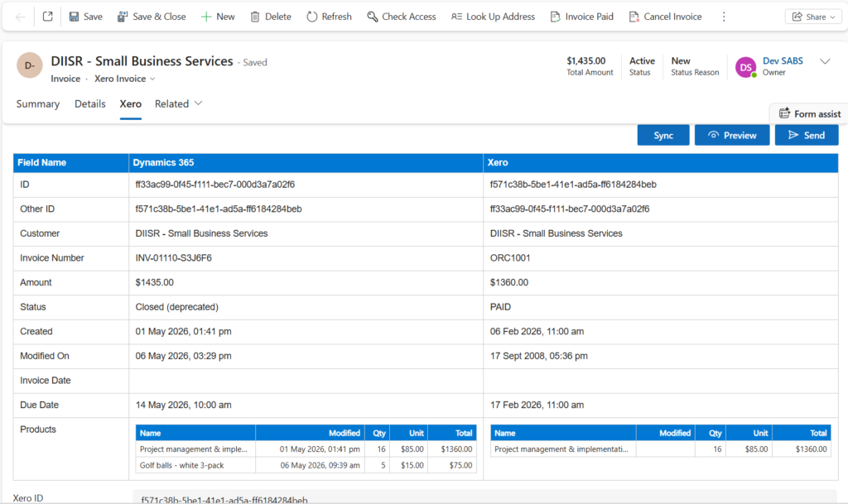Image resolution: width=848 pixels, height=504 pixels.
Task: Click Xero modified date 17 Sept 2008
Action: tap(538, 356)
